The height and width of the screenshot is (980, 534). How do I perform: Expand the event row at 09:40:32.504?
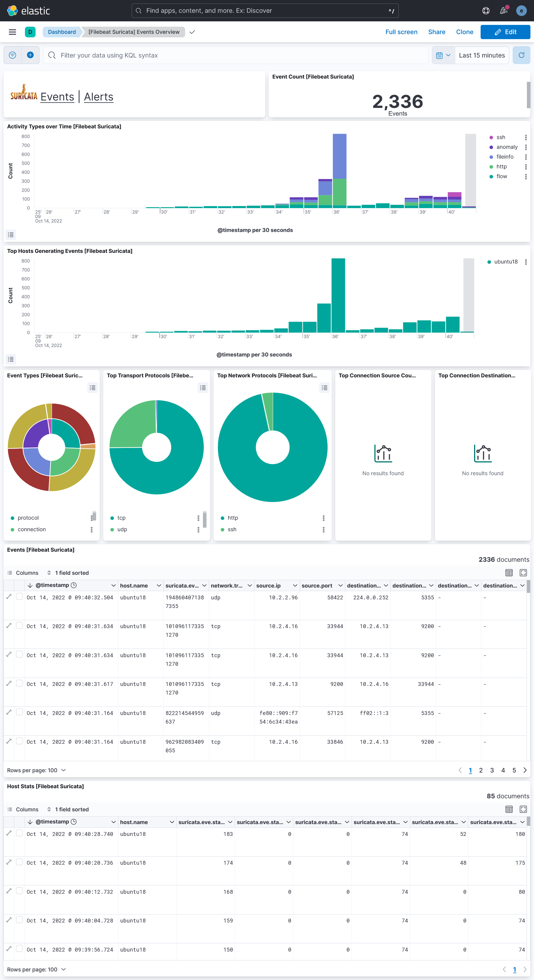click(9, 596)
